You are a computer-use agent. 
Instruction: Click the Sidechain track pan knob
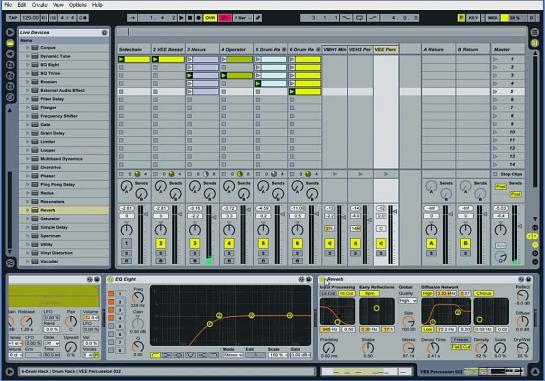click(x=127, y=230)
